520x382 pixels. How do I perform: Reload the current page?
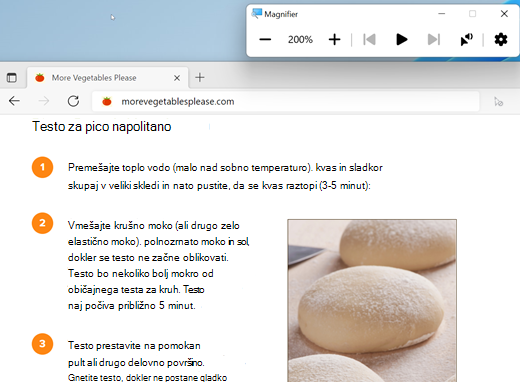(73, 101)
